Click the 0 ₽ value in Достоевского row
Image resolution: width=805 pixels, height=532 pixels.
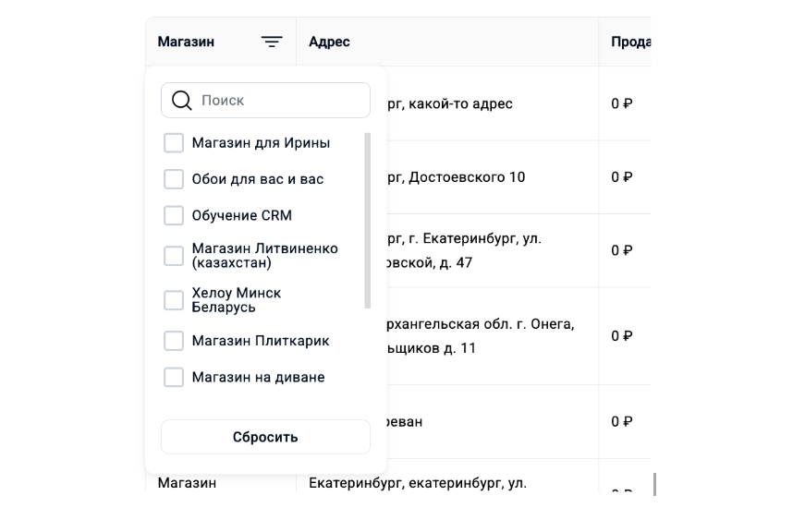click(x=621, y=177)
